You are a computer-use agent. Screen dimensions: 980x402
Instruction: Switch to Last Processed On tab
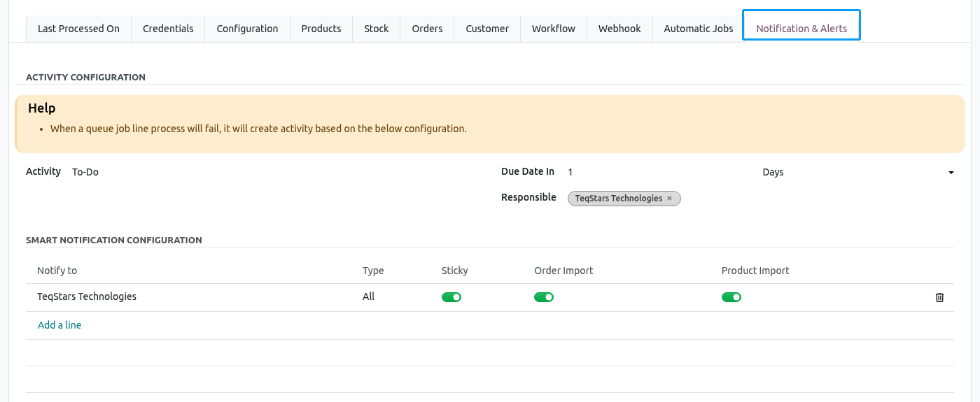(78, 29)
